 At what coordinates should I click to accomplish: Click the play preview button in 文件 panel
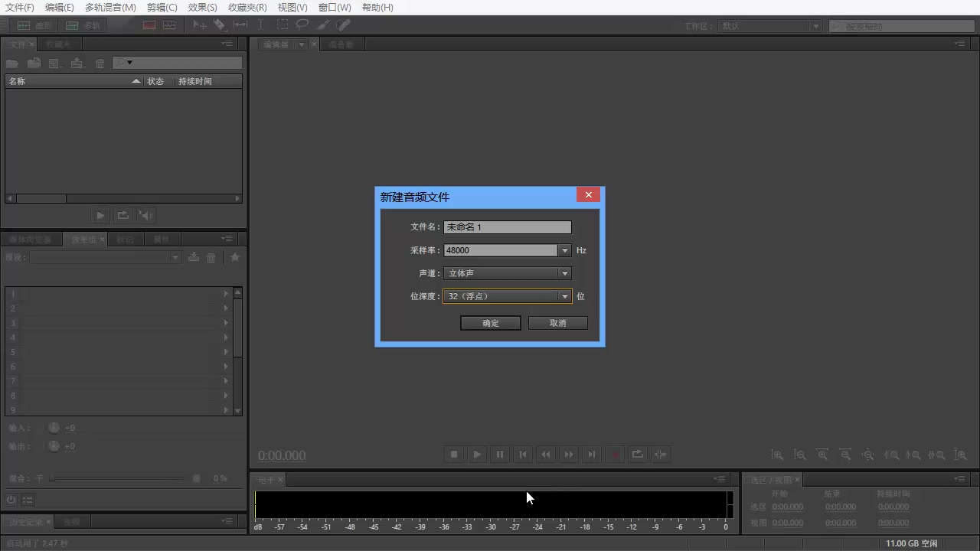tap(100, 216)
